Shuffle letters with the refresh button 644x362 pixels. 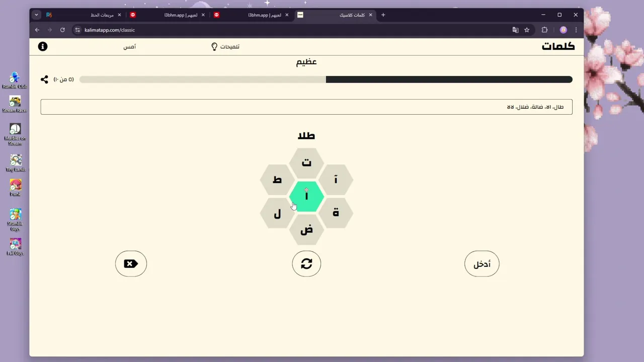pos(306,263)
